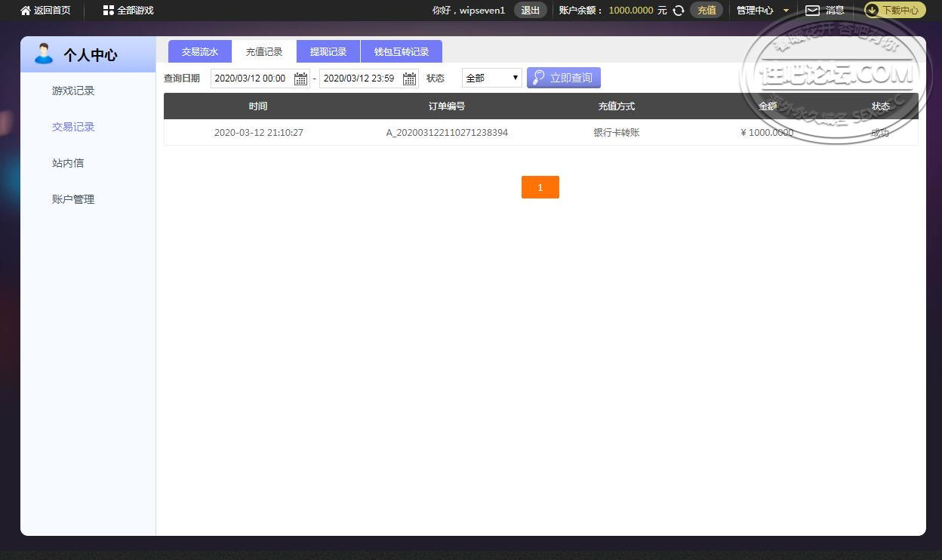
Task: Switch to the 交易流水 tab
Action: click(x=200, y=51)
